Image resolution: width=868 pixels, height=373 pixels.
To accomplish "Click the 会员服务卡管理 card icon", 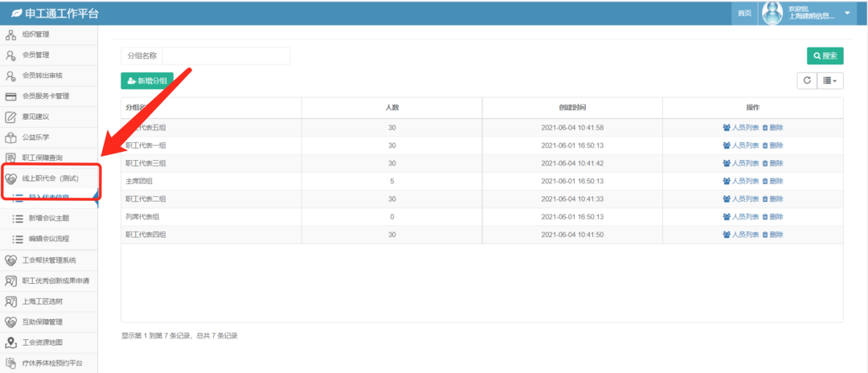I will pyautogui.click(x=11, y=96).
